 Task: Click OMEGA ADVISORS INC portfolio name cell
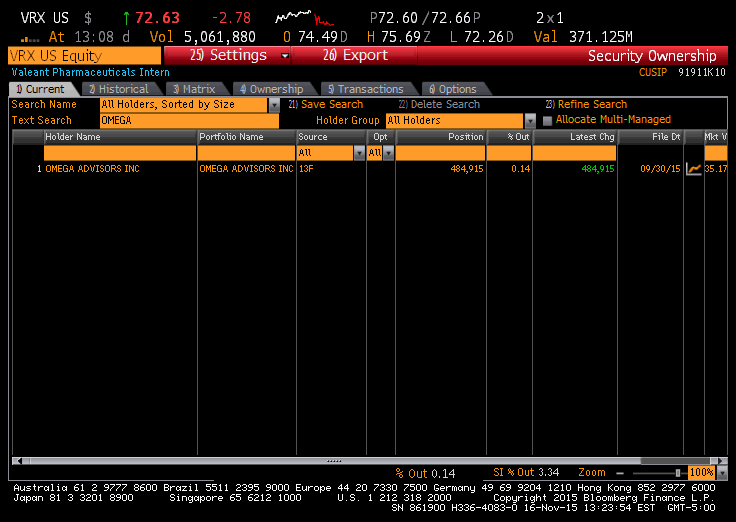[246, 169]
